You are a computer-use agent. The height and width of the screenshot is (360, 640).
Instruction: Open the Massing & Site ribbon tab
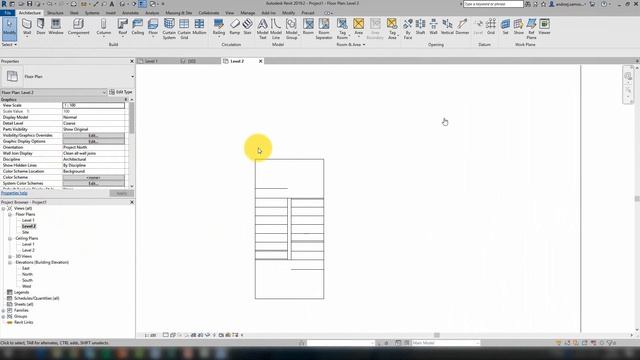pyautogui.click(x=179, y=13)
